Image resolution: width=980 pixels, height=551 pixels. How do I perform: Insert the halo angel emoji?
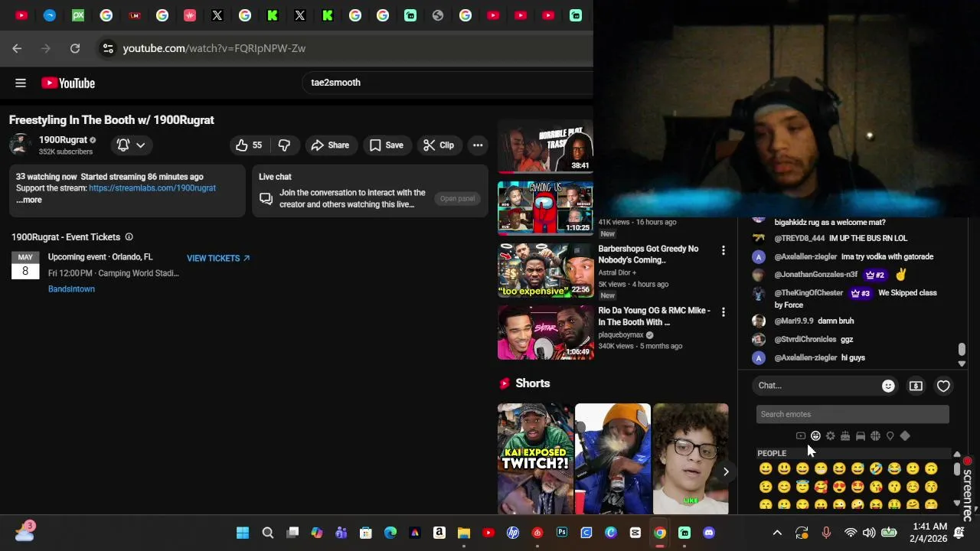(802, 487)
